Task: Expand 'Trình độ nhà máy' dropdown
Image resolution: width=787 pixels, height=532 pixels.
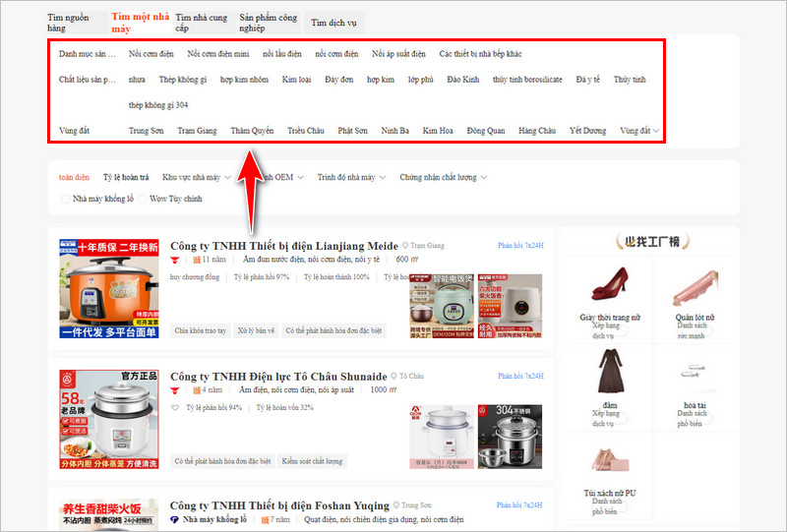Action: click(351, 177)
